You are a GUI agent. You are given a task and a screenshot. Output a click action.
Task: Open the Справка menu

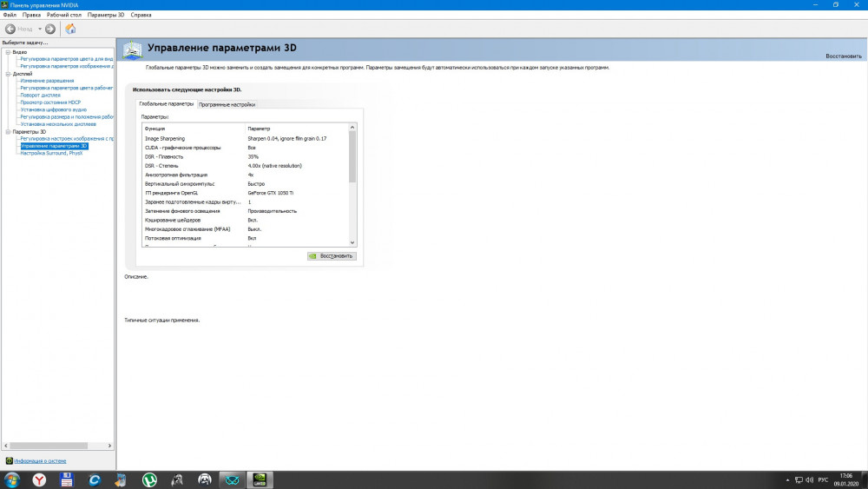141,15
